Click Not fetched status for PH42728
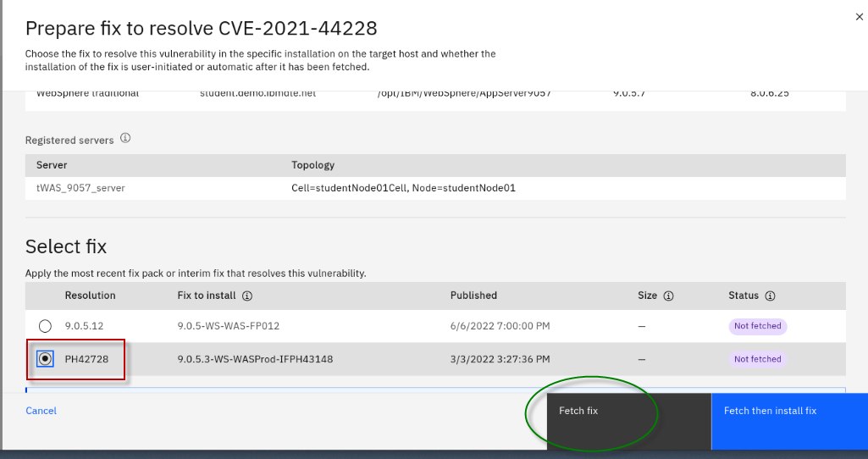This screenshot has width=868, height=459. 757,359
